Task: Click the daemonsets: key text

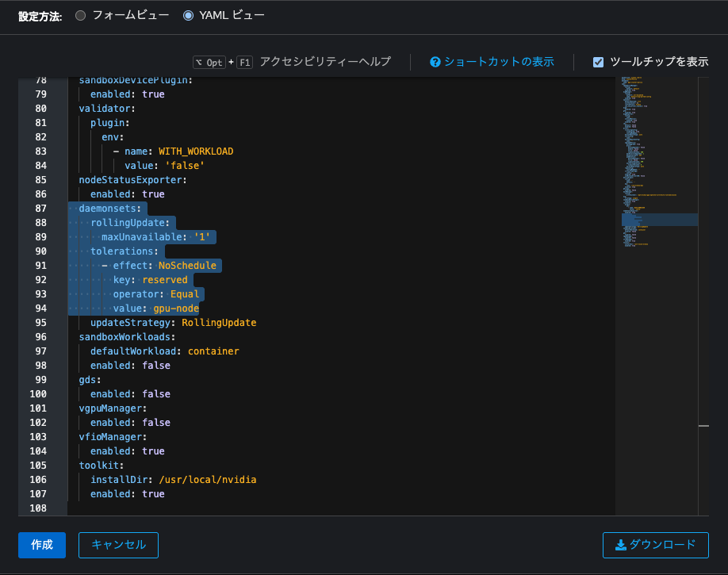Action: tap(109, 209)
